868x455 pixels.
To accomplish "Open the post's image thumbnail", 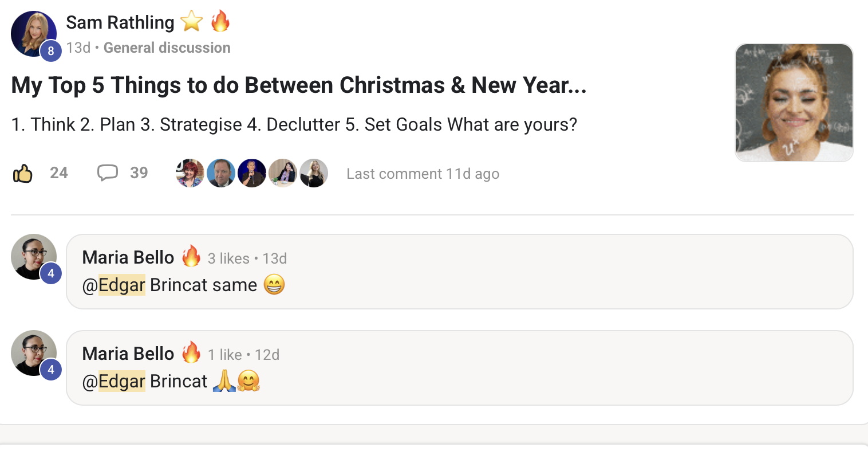I will pyautogui.click(x=794, y=103).
